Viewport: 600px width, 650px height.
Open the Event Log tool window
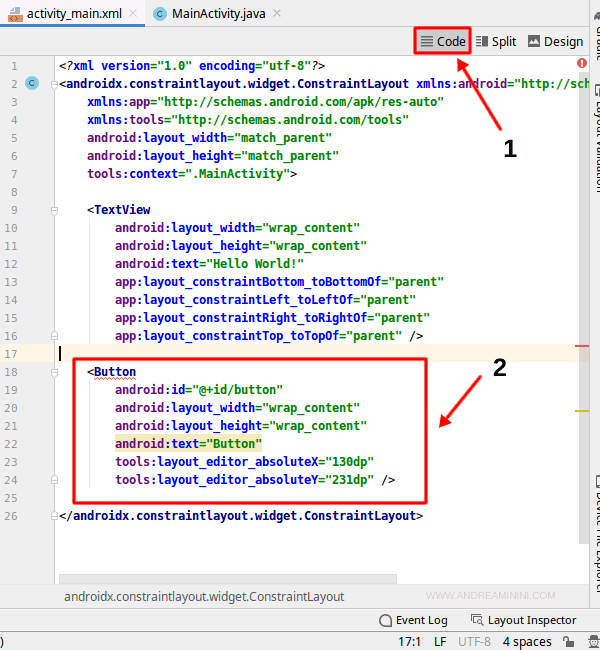413,620
